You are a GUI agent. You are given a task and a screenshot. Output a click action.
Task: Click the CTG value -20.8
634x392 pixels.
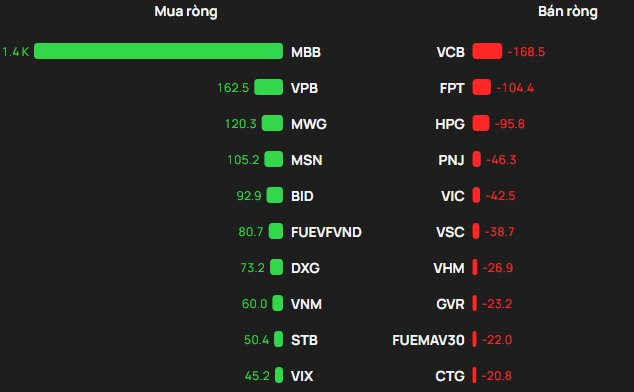pos(497,376)
